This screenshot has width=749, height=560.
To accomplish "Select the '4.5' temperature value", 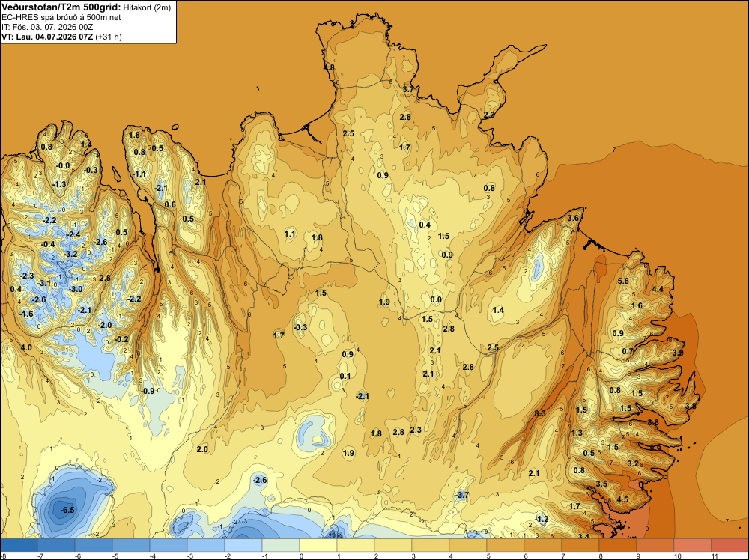I will [622, 499].
